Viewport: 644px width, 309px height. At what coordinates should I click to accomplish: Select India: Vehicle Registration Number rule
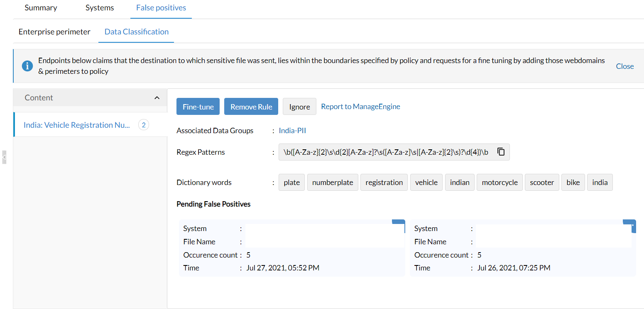77,125
